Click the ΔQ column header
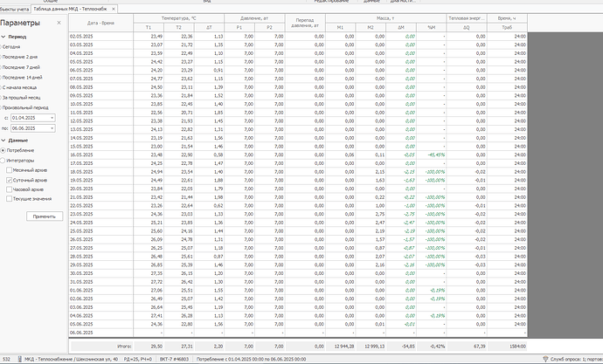Viewport: 603px width, 364px height. (467, 28)
